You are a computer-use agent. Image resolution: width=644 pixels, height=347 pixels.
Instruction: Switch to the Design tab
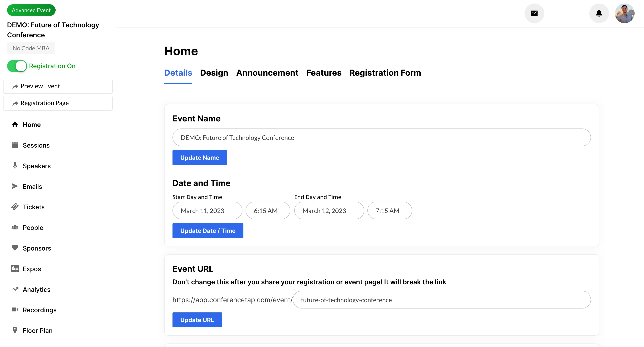214,73
